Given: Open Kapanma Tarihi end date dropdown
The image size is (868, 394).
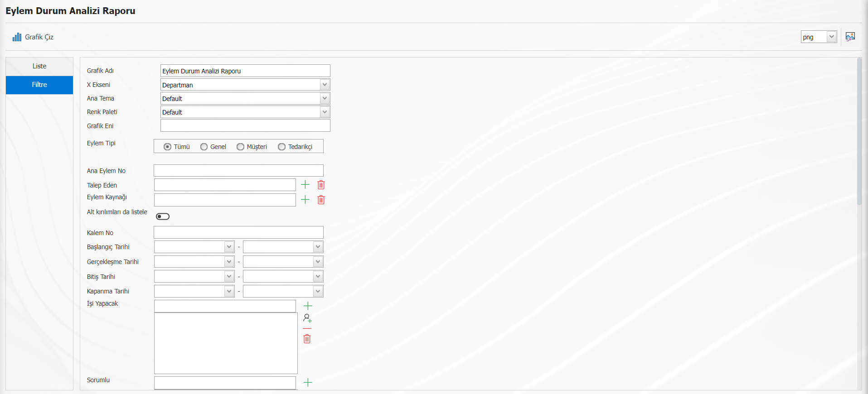Looking at the screenshot, I should 318,291.
